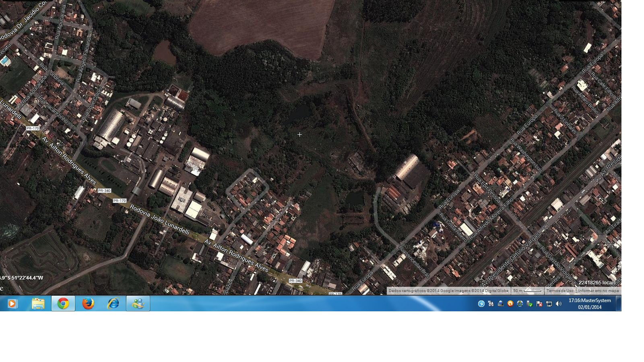Click the globe disk drive tray icon
Screen dimensions: 644x362
click(x=501, y=304)
